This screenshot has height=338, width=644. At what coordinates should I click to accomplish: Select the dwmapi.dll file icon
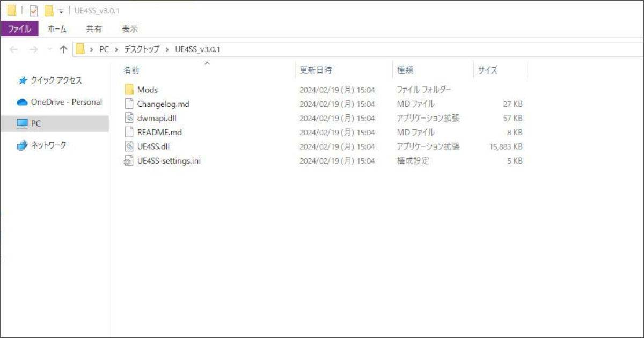tap(129, 118)
